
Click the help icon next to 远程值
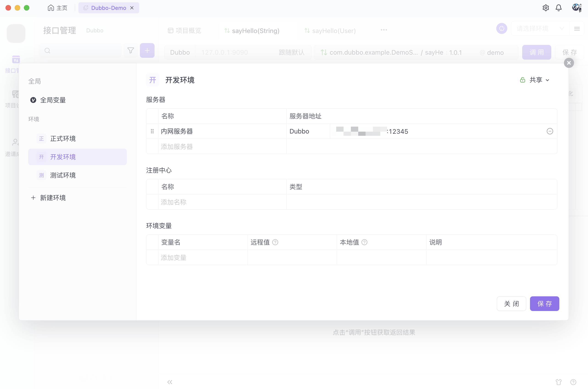pyautogui.click(x=275, y=242)
